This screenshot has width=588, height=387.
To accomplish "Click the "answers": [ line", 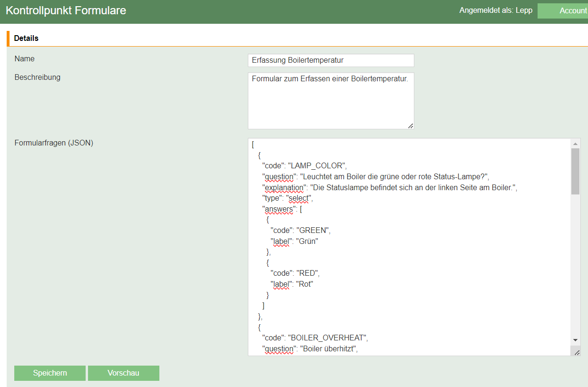I will [282, 209].
